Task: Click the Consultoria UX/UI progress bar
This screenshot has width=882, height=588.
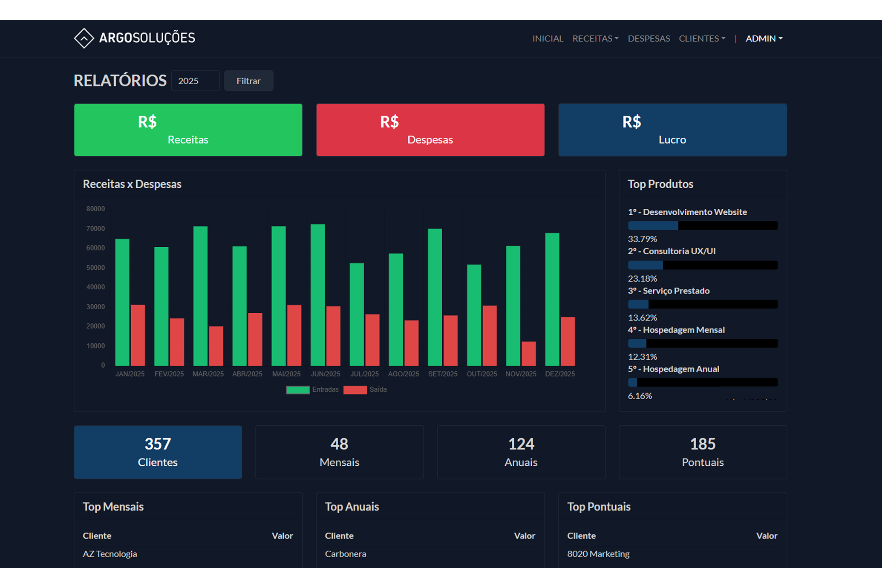Action: tap(703, 265)
